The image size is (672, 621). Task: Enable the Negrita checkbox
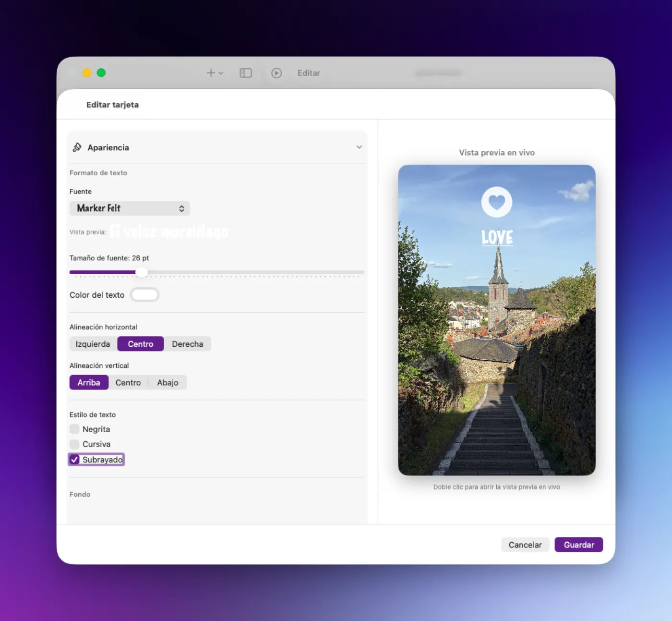tap(74, 429)
